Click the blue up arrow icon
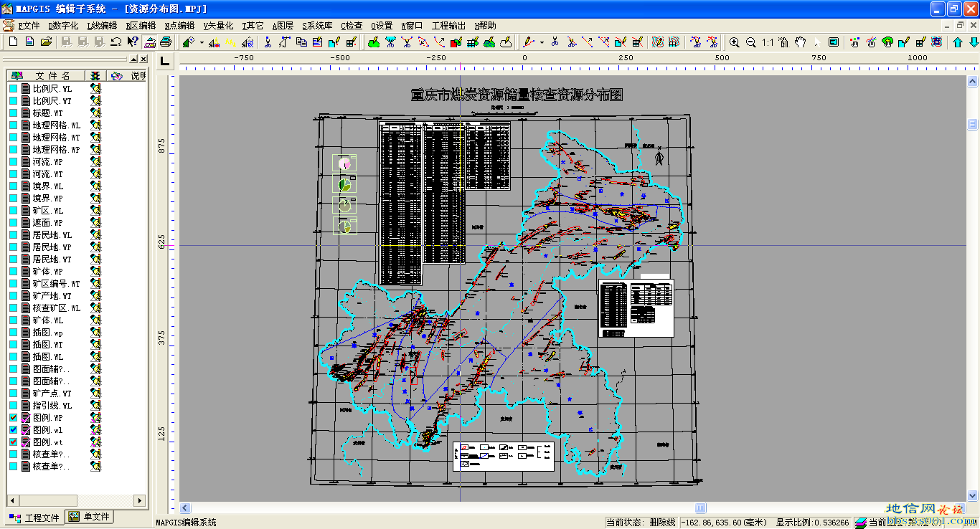This screenshot has height=529, width=980. [x=958, y=42]
